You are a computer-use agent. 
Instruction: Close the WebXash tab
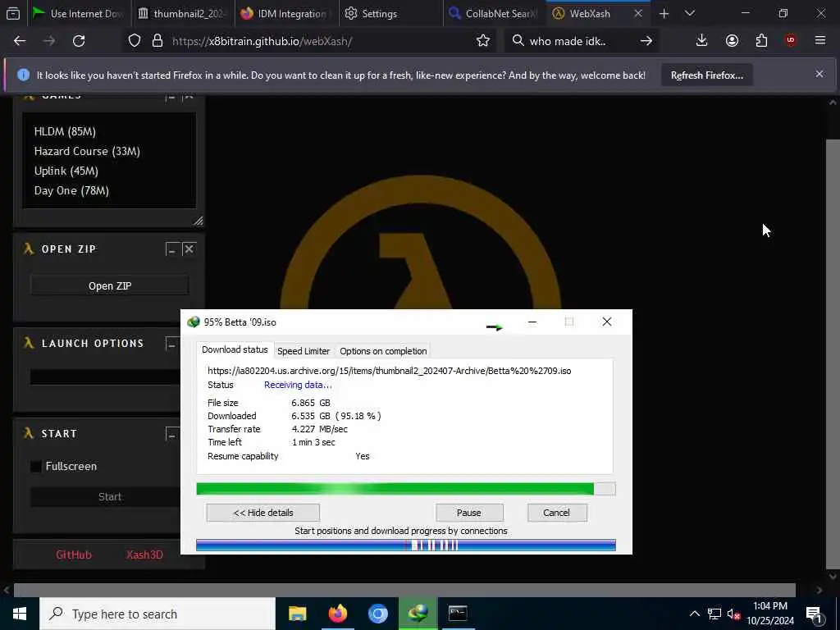(x=638, y=14)
